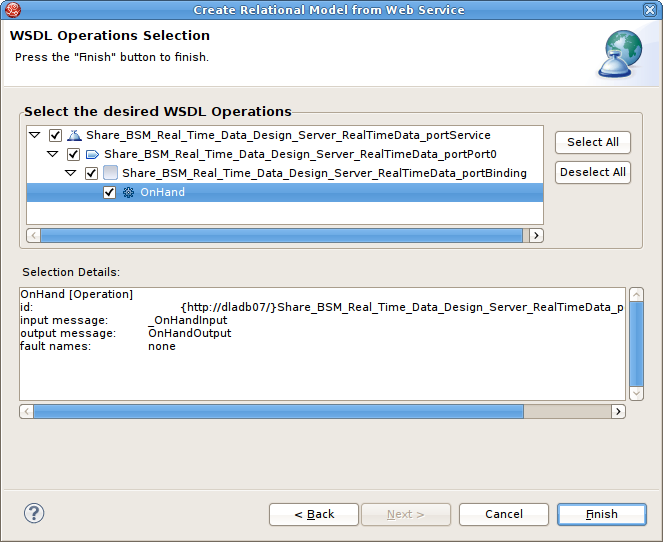Click the portPort0 port icon
This screenshot has width=663, height=542.
92,154
